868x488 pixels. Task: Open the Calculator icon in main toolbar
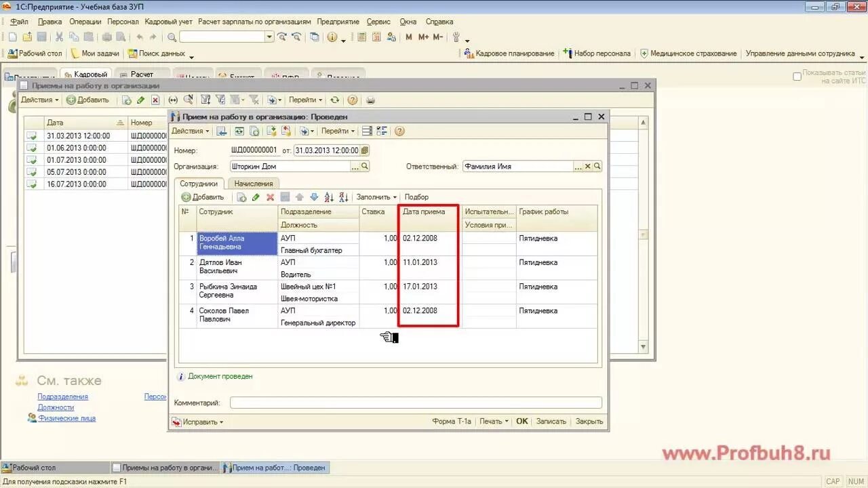pos(361,37)
